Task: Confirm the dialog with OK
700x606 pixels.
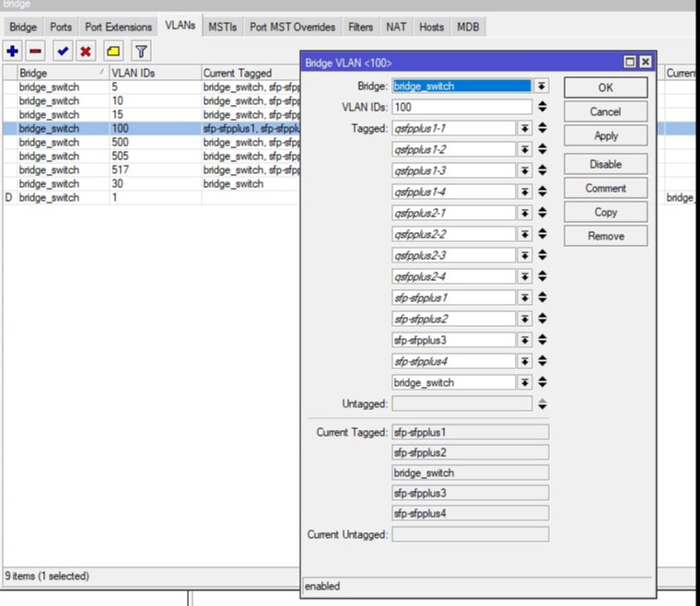Action: tap(605, 87)
